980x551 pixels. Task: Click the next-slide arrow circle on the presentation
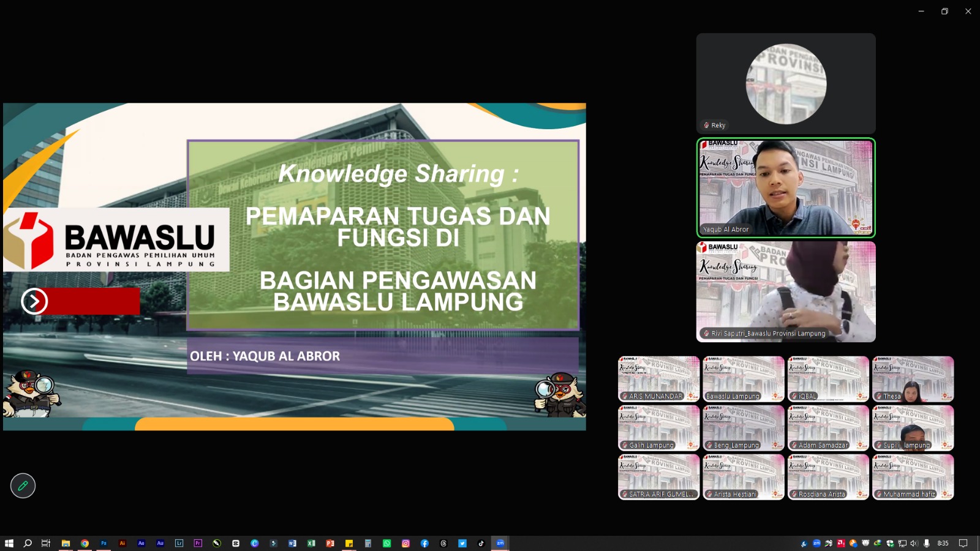coord(34,301)
